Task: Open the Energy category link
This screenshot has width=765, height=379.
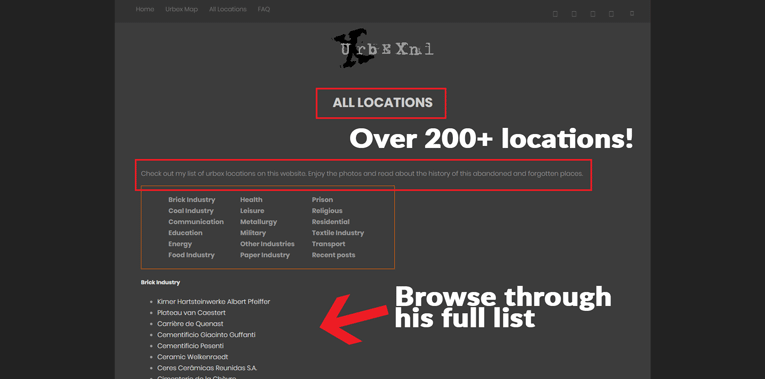Action: click(x=180, y=244)
